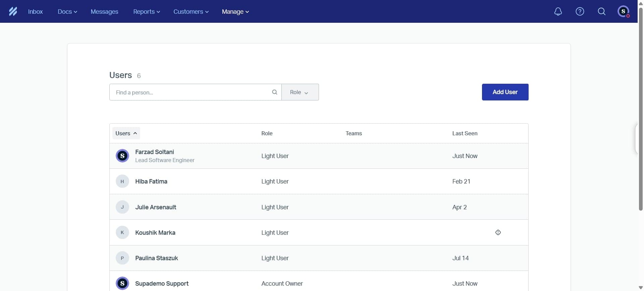Click the Help Scout logo icon
Image resolution: width=644 pixels, height=291 pixels.
point(13,11)
